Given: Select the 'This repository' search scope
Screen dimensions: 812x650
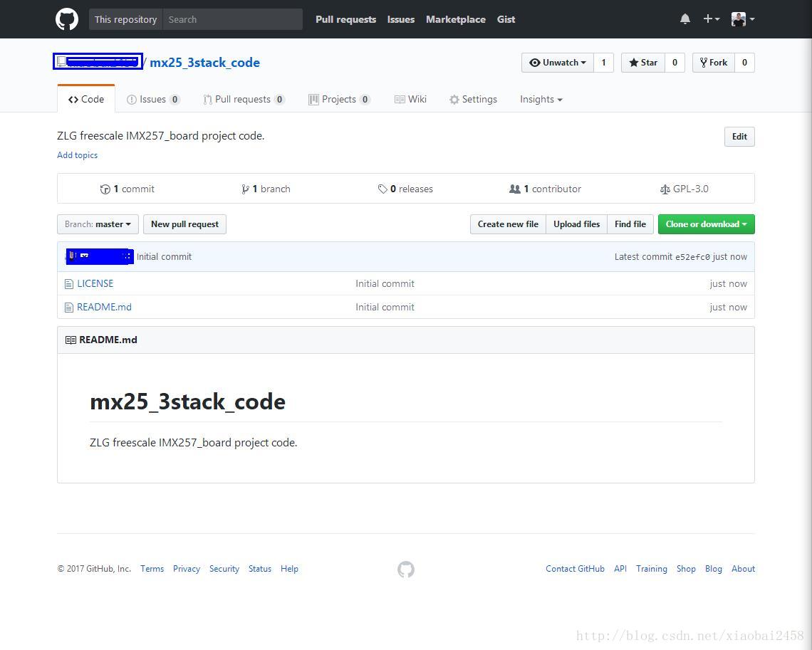Looking at the screenshot, I should click(x=126, y=19).
